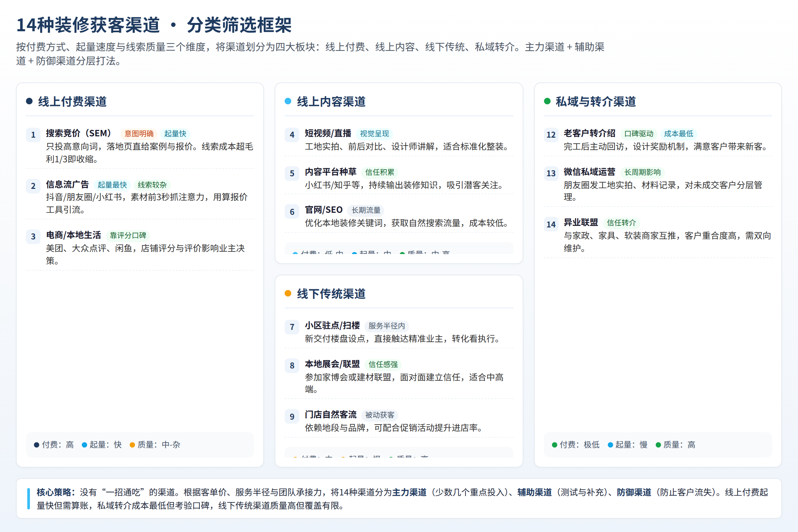Click the green dot before 私域与转介渠道
This screenshot has width=798, height=532.
pyautogui.click(x=547, y=101)
